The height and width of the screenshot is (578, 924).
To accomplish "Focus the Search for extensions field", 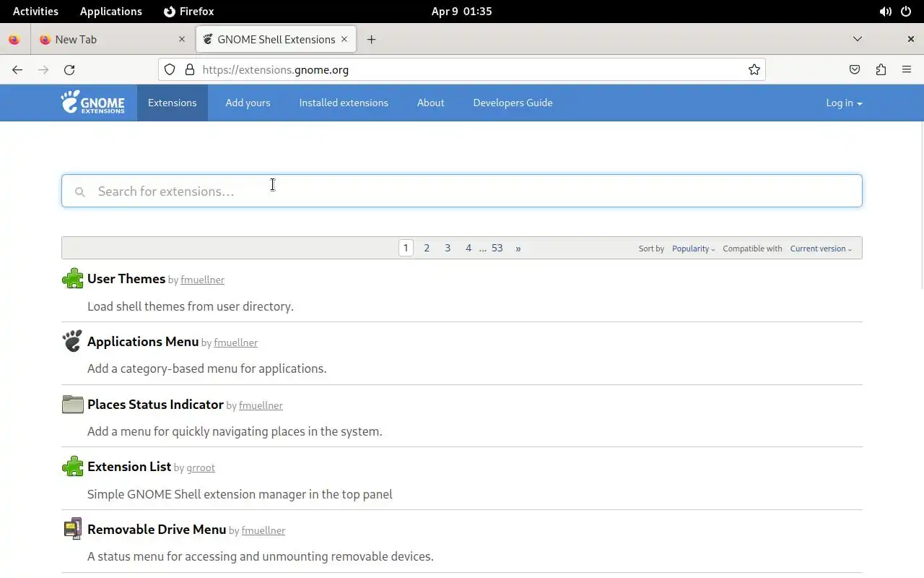I will pos(462,191).
